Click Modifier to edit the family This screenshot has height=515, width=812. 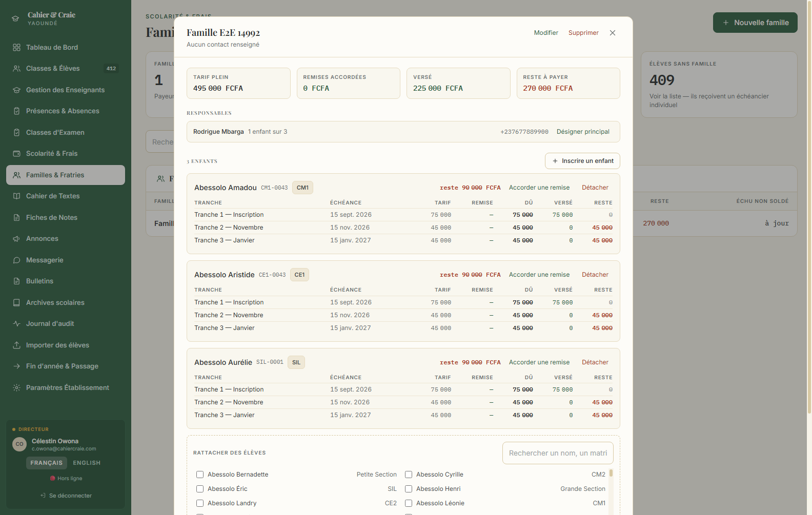click(546, 33)
